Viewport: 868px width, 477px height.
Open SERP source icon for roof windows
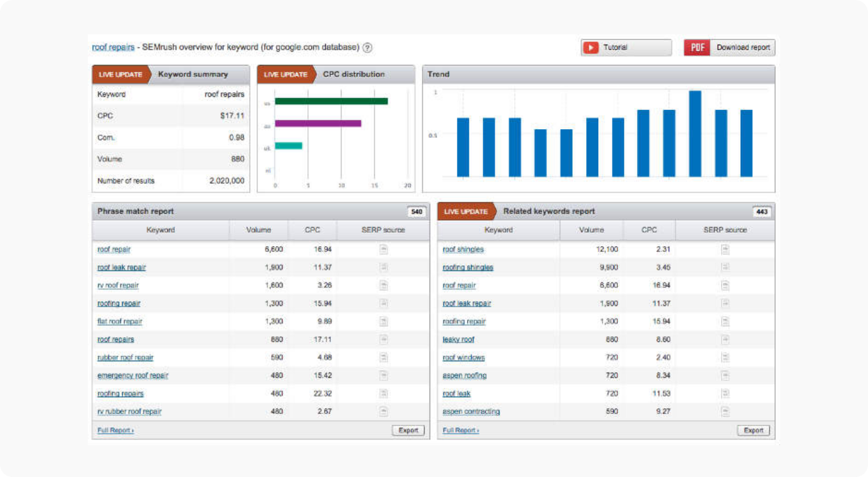pos(725,357)
